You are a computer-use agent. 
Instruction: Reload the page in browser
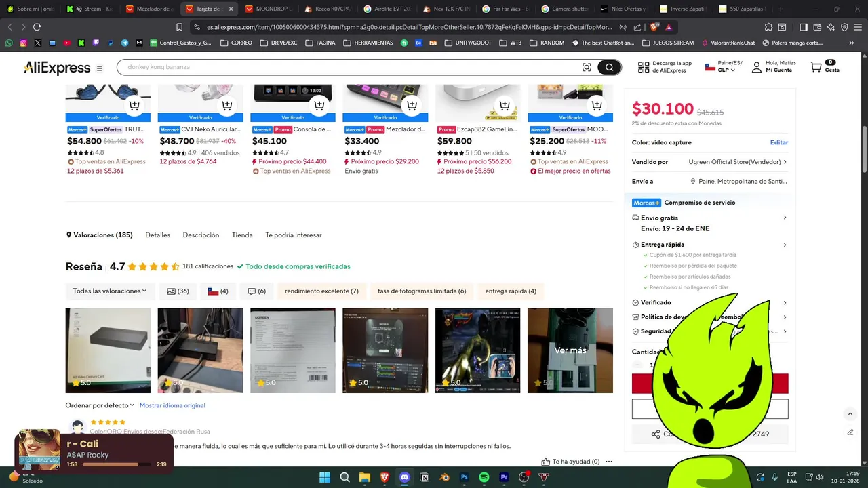coord(37,27)
